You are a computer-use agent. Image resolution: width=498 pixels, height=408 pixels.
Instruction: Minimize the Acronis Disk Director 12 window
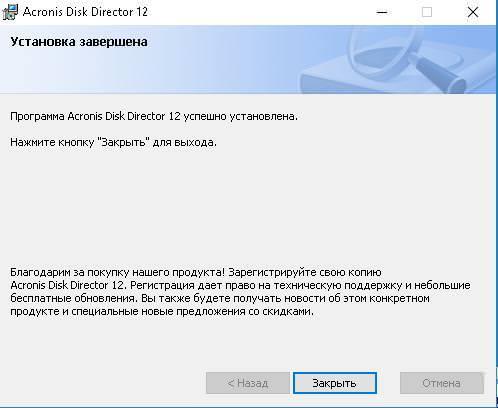pos(382,12)
